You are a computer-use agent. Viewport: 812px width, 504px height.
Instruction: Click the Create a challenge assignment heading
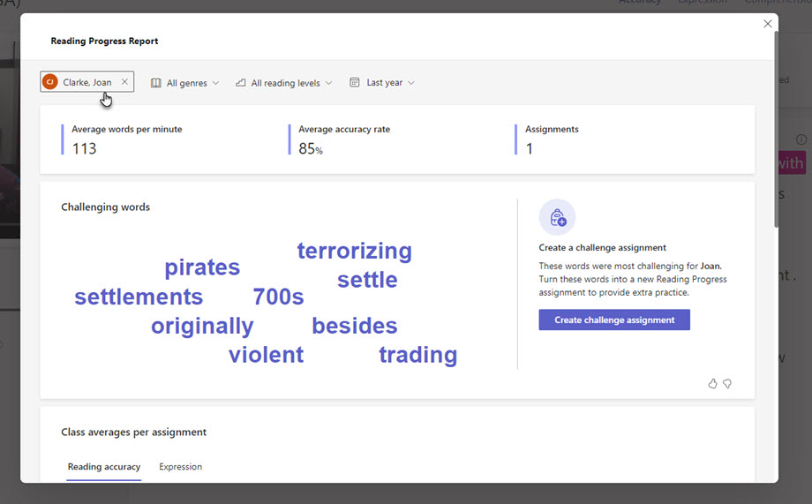click(602, 248)
